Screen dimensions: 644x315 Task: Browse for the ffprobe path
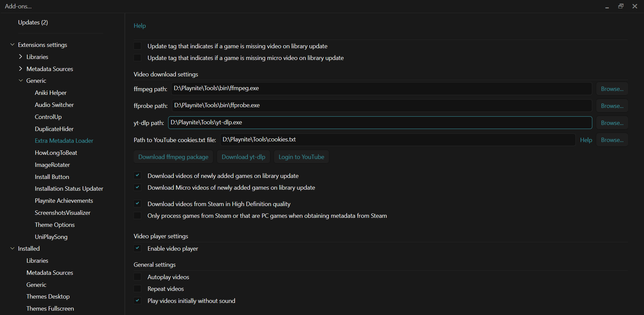click(612, 106)
